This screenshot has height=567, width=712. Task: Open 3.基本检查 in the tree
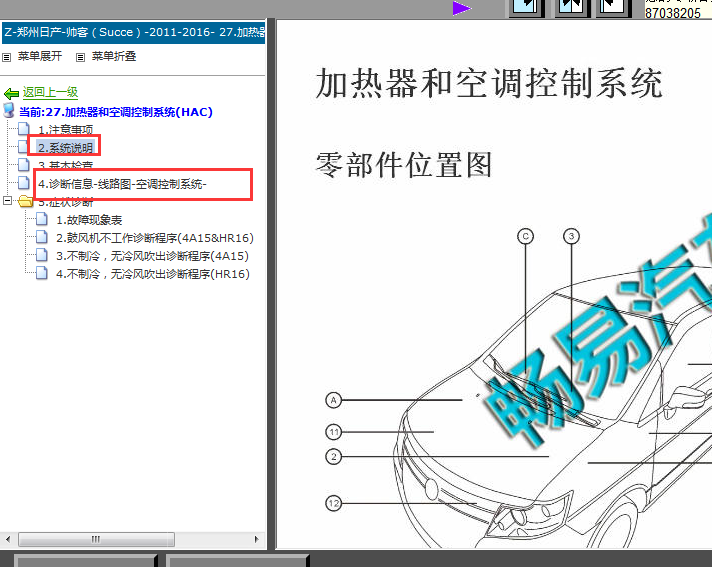click(x=65, y=165)
